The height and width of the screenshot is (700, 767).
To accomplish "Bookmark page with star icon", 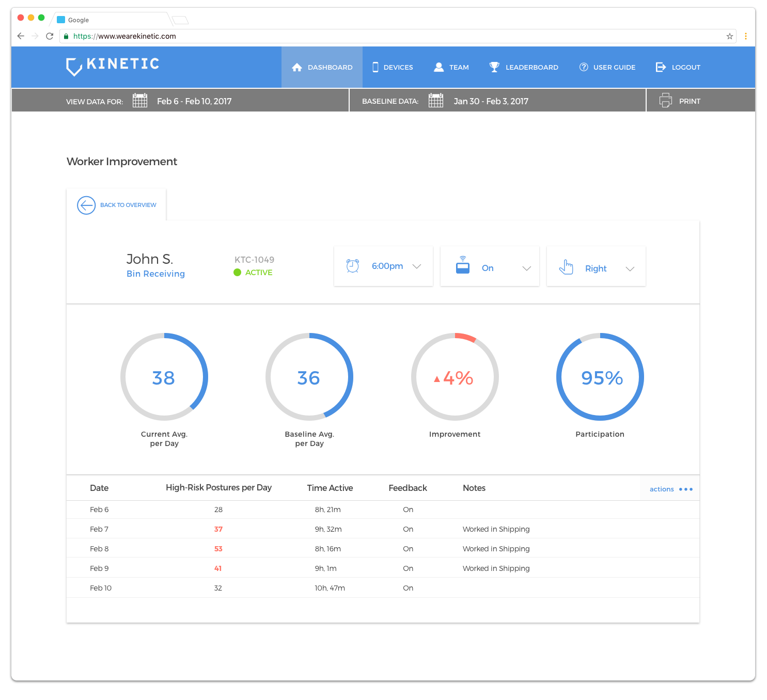I will [x=730, y=36].
